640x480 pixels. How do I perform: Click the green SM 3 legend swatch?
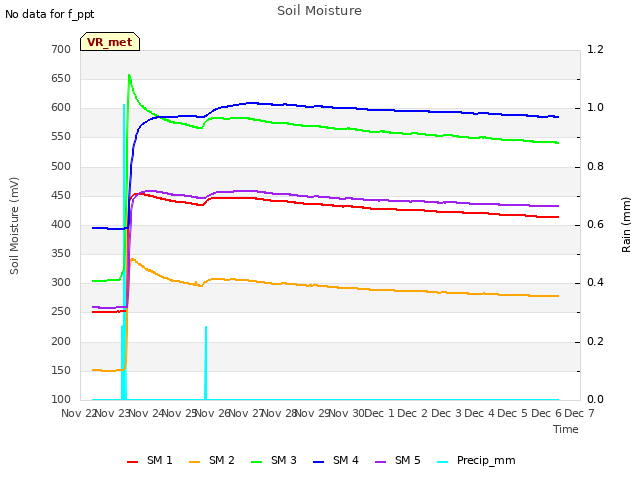[x=257, y=462]
